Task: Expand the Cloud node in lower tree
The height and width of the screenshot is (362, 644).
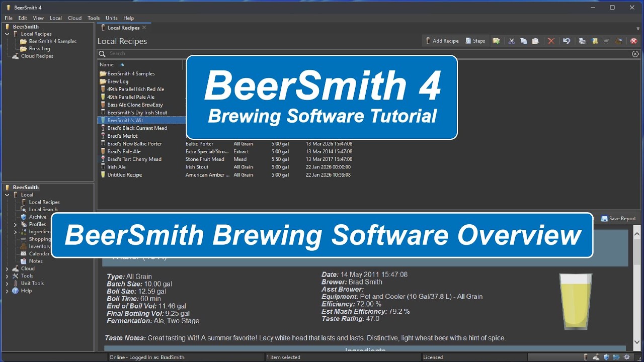Action: (x=8, y=268)
